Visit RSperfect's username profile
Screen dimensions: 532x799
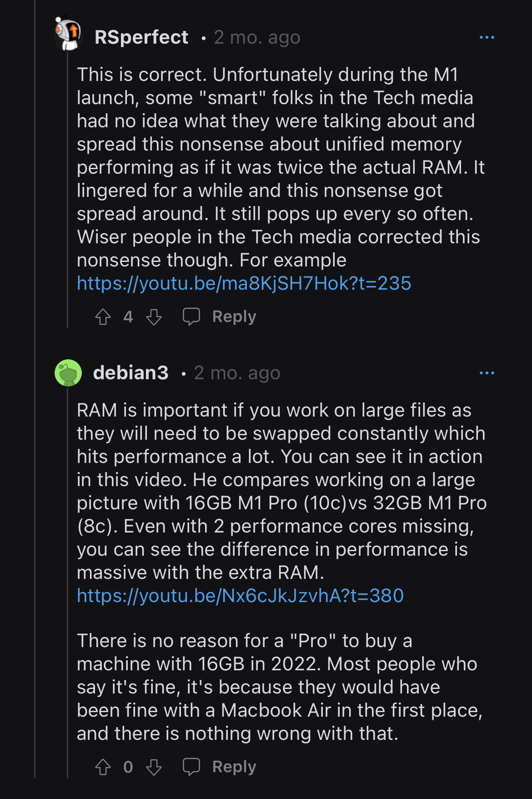tap(141, 37)
